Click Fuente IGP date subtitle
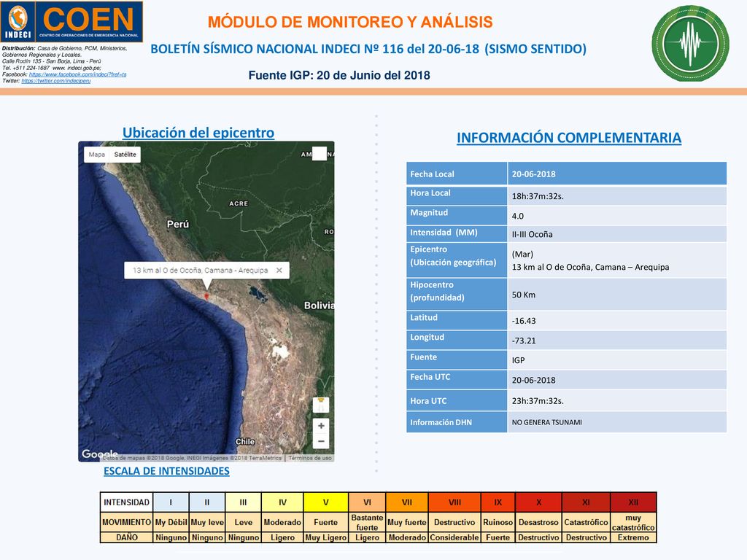Image resolution: width=747 pixels, height=560 pixels. pos(339,75)
